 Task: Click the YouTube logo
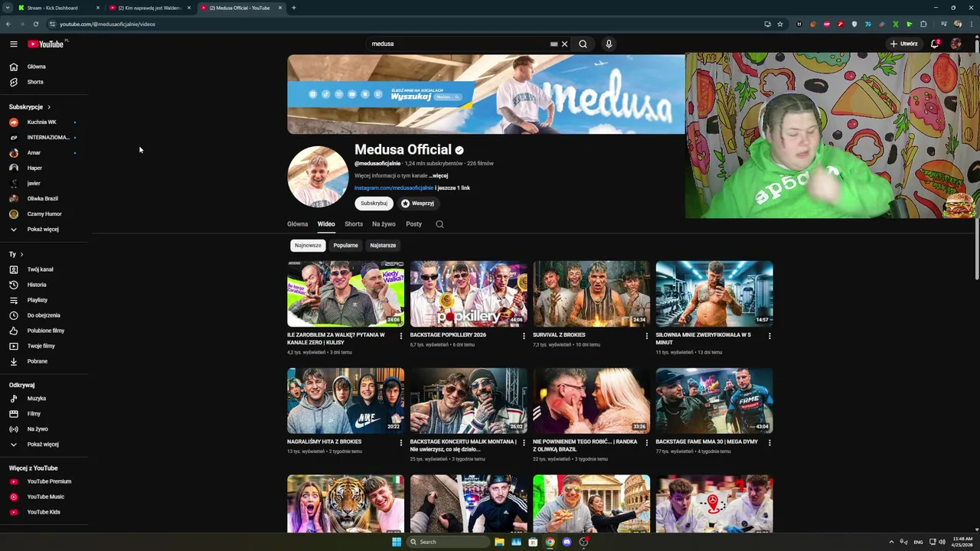point(47,44)
